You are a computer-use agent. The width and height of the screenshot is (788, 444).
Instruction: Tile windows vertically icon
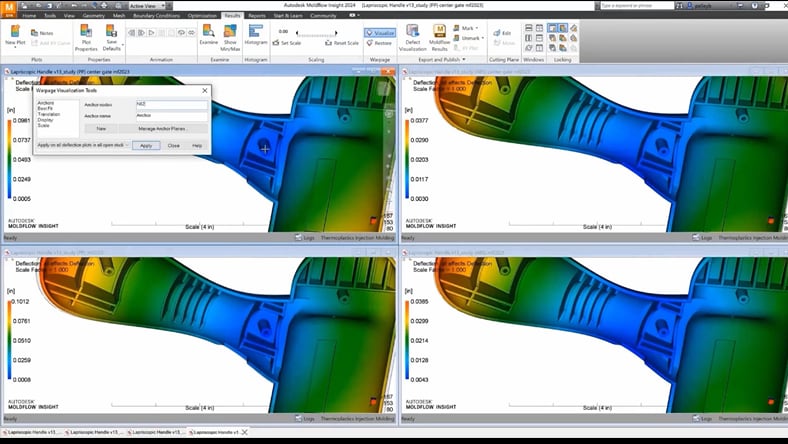tap(529, 38)
